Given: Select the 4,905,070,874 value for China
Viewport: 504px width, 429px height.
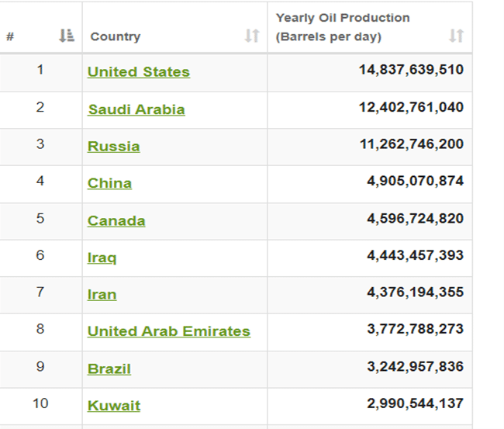Looking at the screenshot, I should tap(416, 181).
